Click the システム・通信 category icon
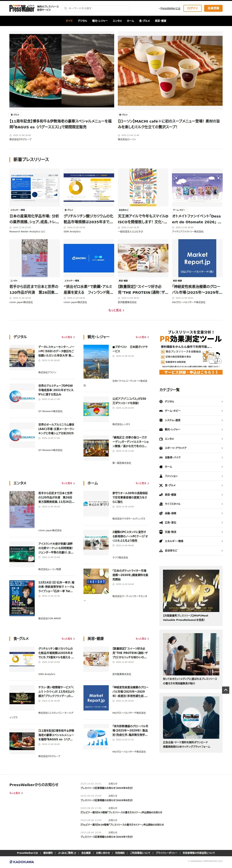The width and height of the screenshot is (232, 868). pos(161,420)
